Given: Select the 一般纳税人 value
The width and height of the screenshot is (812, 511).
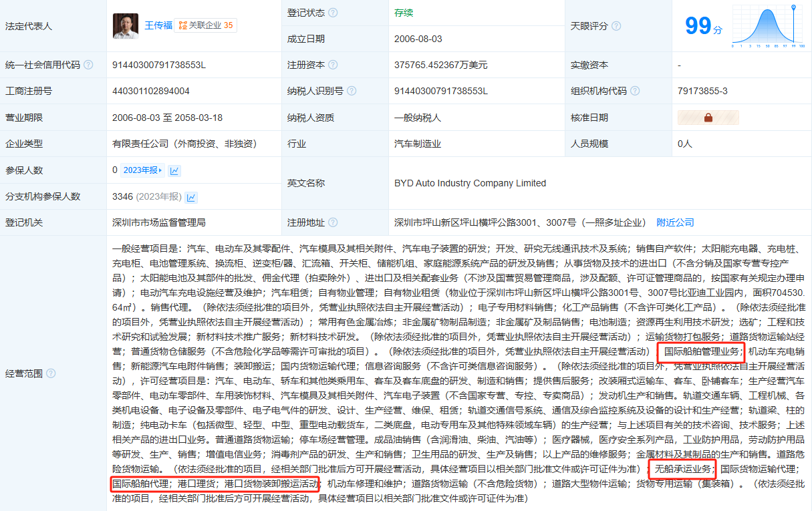Looking at the screenshot, I should [418, 118].
